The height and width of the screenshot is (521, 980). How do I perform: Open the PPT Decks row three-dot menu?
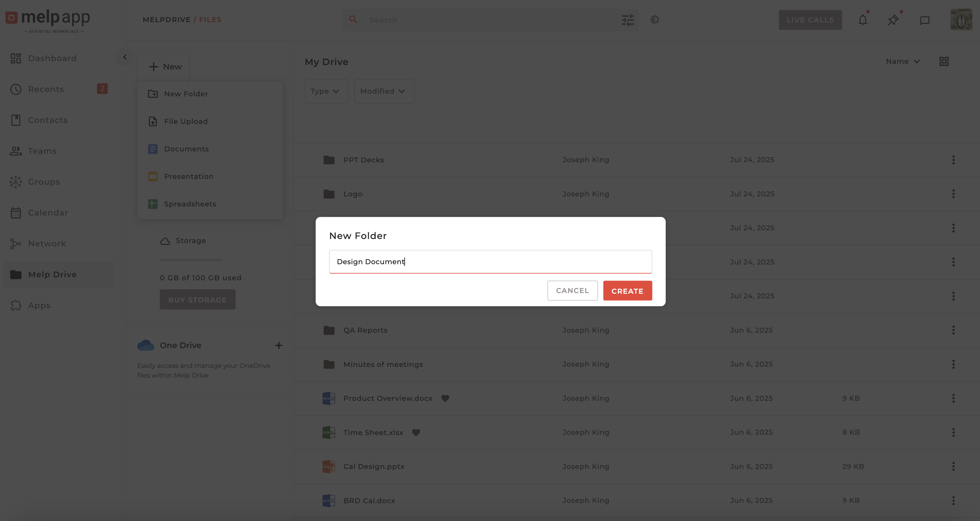click(953, 160)
